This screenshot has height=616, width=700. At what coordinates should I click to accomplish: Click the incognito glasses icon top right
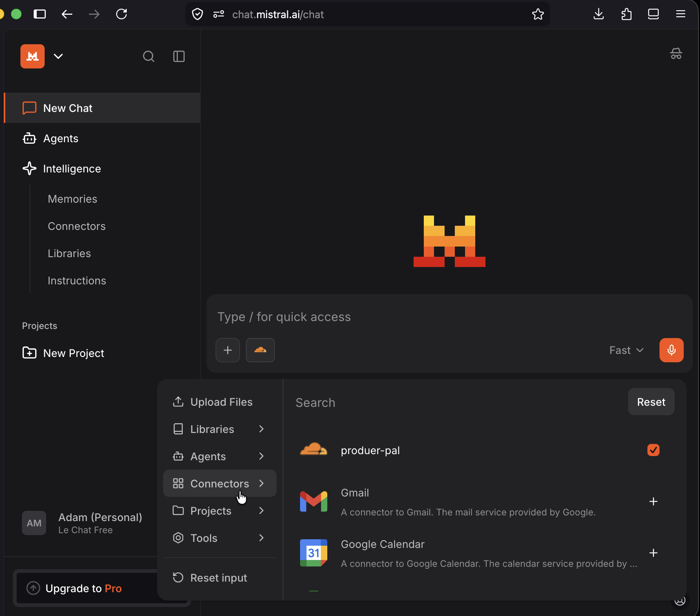[676, 53]
